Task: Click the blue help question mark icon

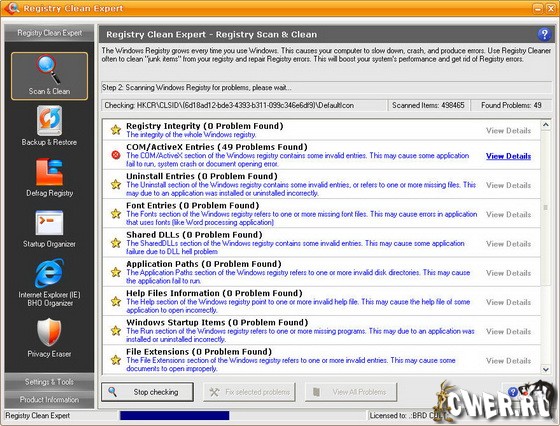Action: 544,35
